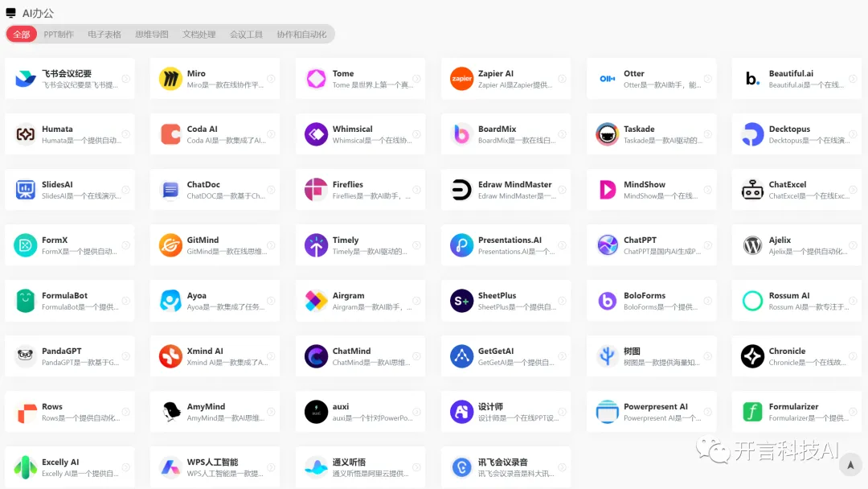The width and height of the screenshot is (868, 489).
Task: Click the 讯飞会议录音 blue icon
Action: [x=461, y=467]
